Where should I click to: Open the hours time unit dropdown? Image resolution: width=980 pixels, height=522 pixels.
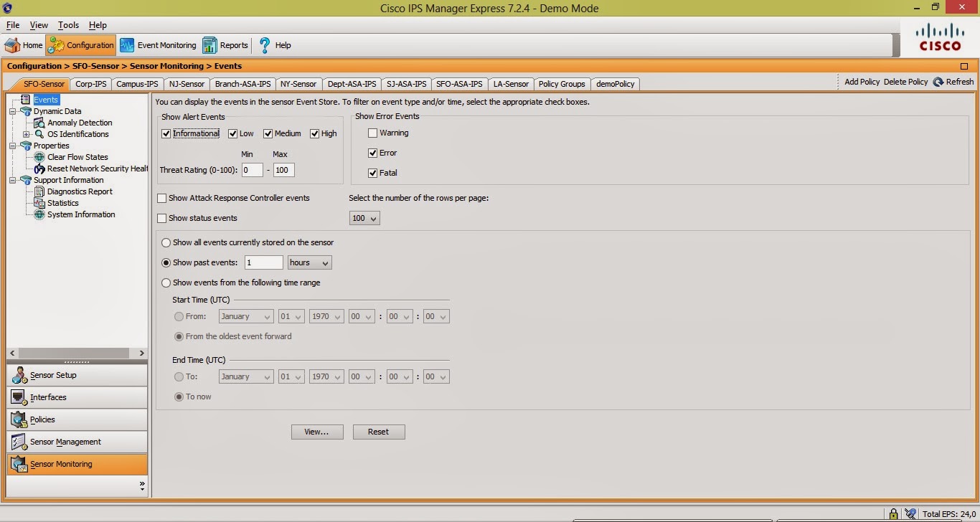click(x=308, y=262)
